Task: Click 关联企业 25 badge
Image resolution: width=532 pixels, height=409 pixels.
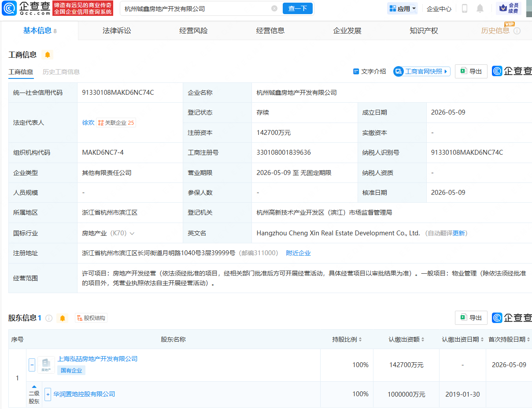Action: (116, 123)
